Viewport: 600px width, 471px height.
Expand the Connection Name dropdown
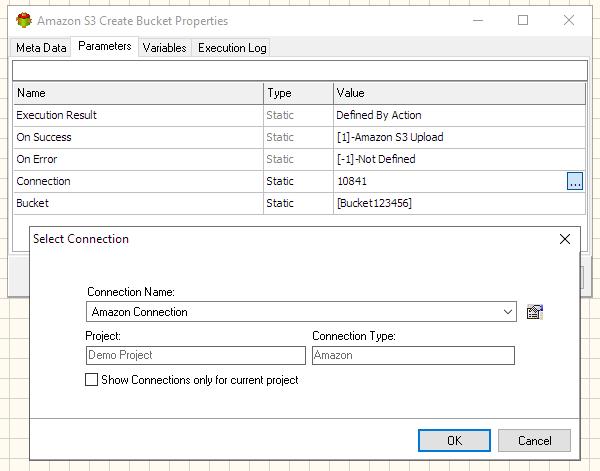pos(508,311)
